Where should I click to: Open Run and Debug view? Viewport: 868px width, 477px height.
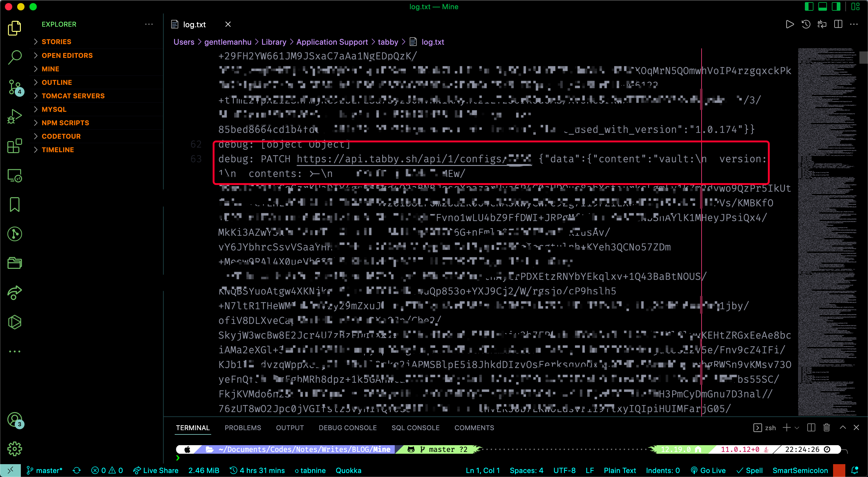pyautogui.click(x=14, y=116)
